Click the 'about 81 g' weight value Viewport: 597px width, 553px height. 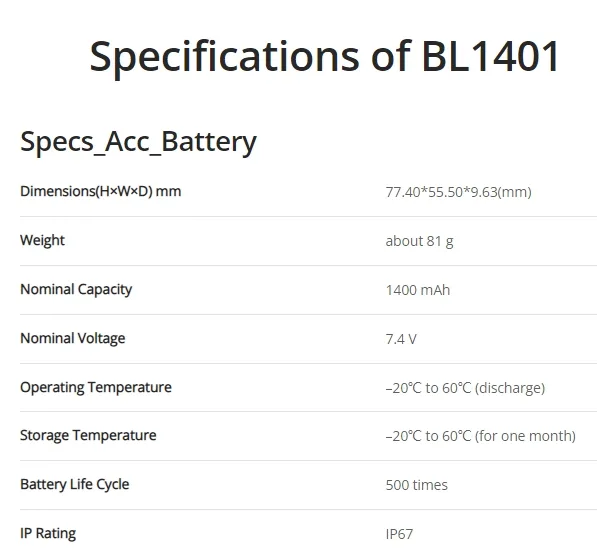point(420,241)
